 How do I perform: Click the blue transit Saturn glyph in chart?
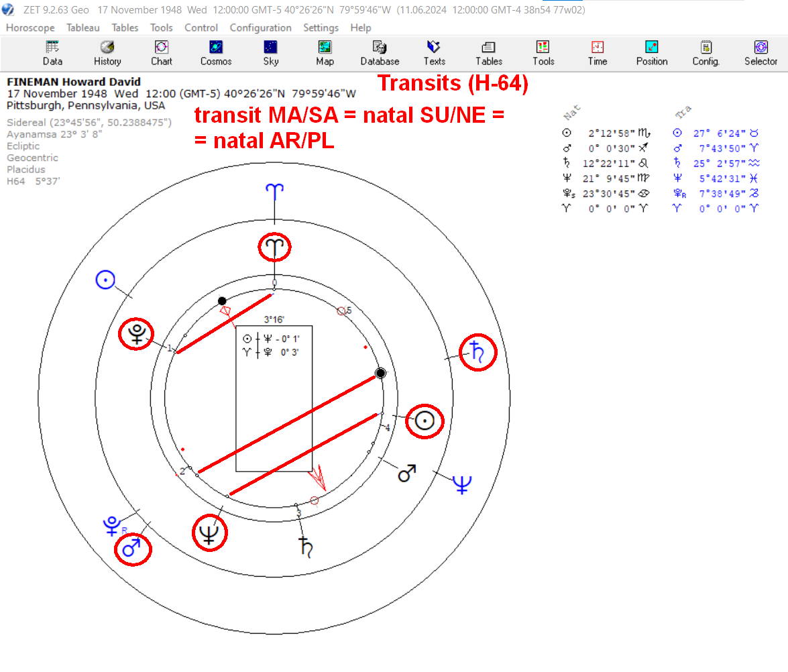(x=477, y=352)
